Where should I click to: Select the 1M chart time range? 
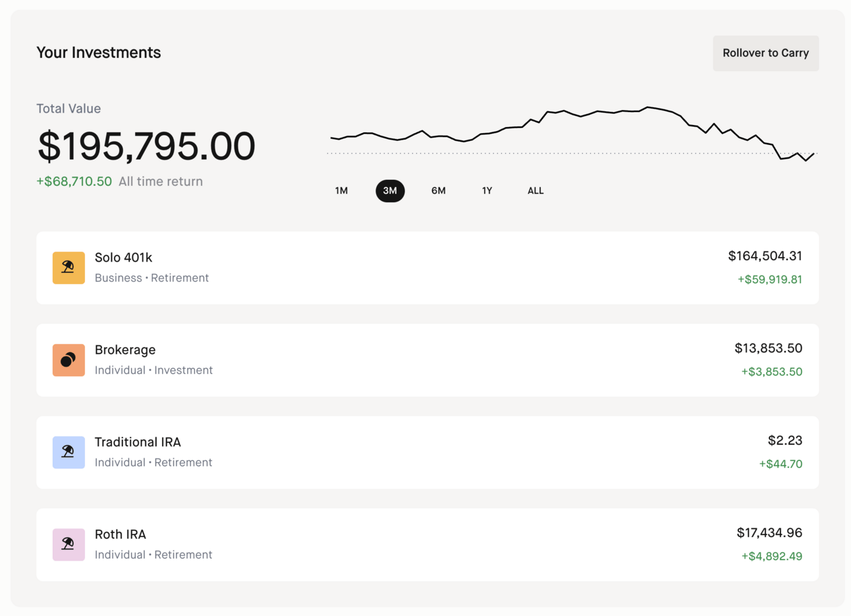[341, 190]
